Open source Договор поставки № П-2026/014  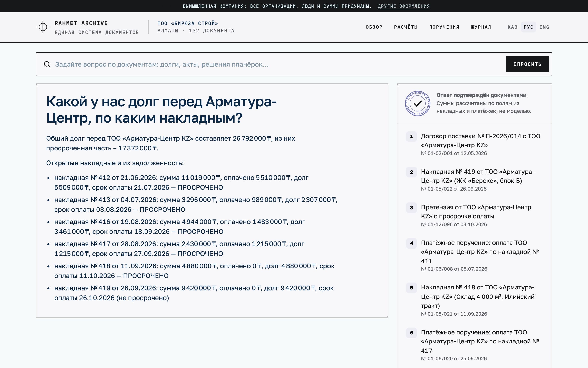coord(480,140)
